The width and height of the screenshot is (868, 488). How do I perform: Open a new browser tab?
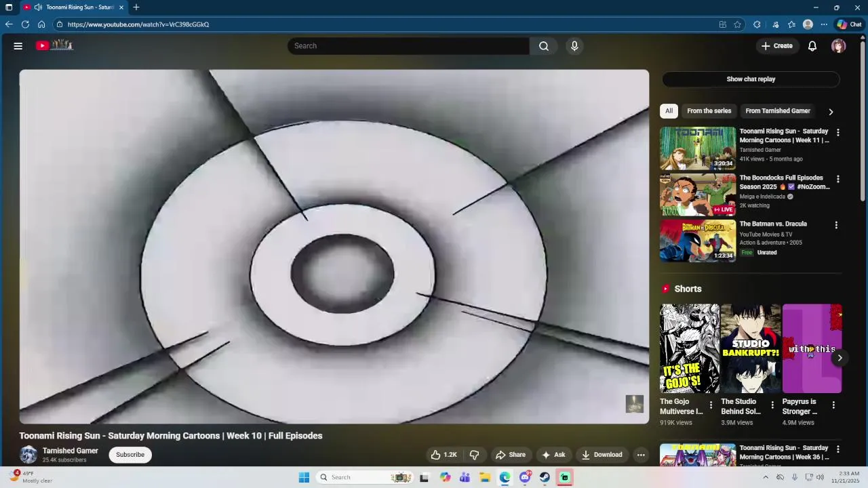coord(136,7)
